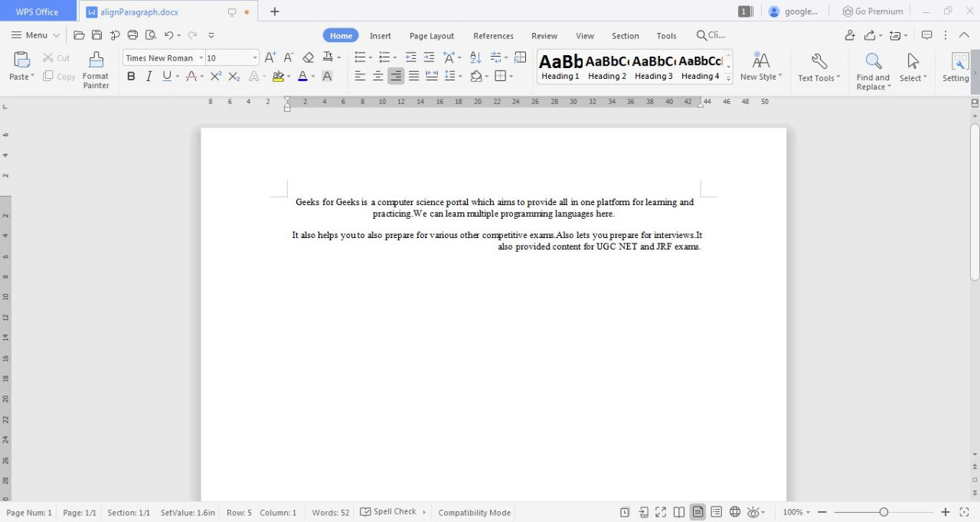Click the Save icon in quick access toolbar
Viewport: 980px width, 522px height.
[96, 35]
